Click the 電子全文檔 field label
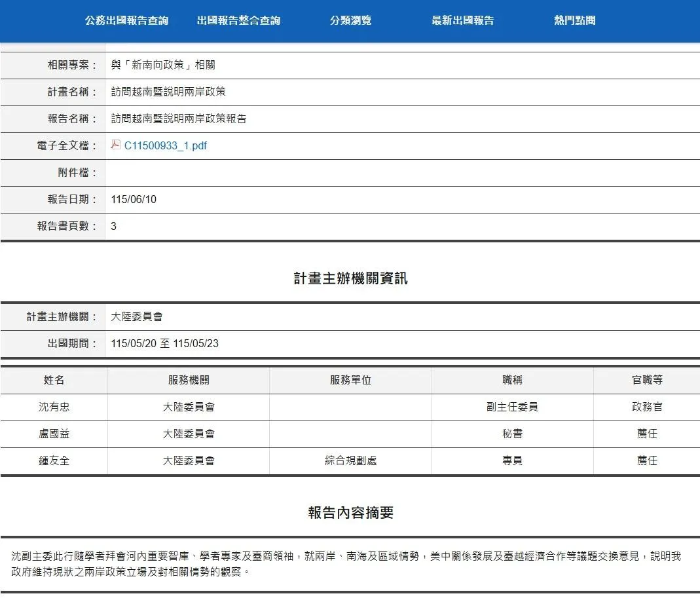This screenshot has height=598, width=700. click(67, 145)
